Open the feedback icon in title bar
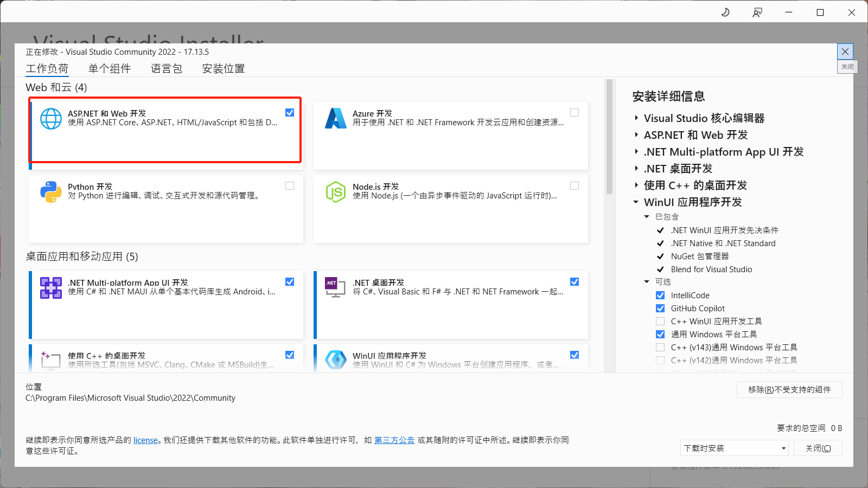Viewport: 868px width, 488px height. pyautogui.click(x=757, y=12)
